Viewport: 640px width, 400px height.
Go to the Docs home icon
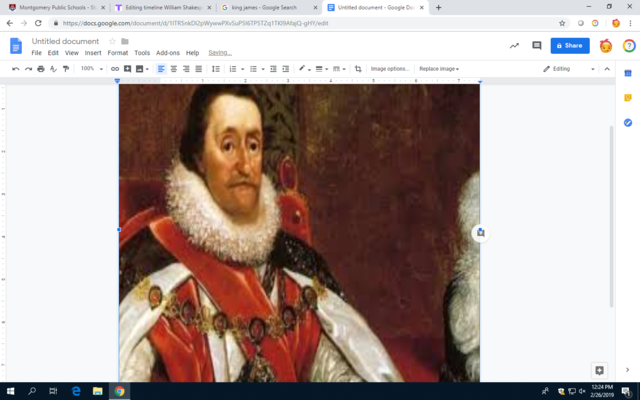tap(16, 46)
